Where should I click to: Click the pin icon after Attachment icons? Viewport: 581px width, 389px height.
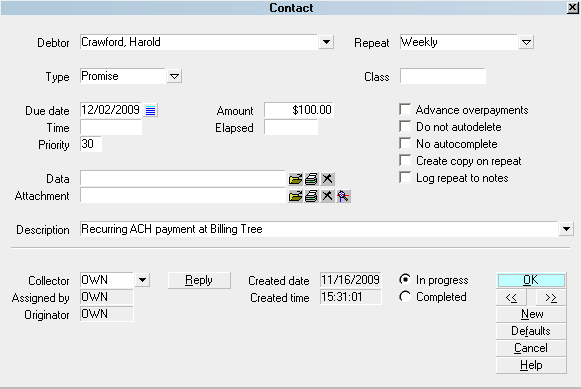click(343, 196)
